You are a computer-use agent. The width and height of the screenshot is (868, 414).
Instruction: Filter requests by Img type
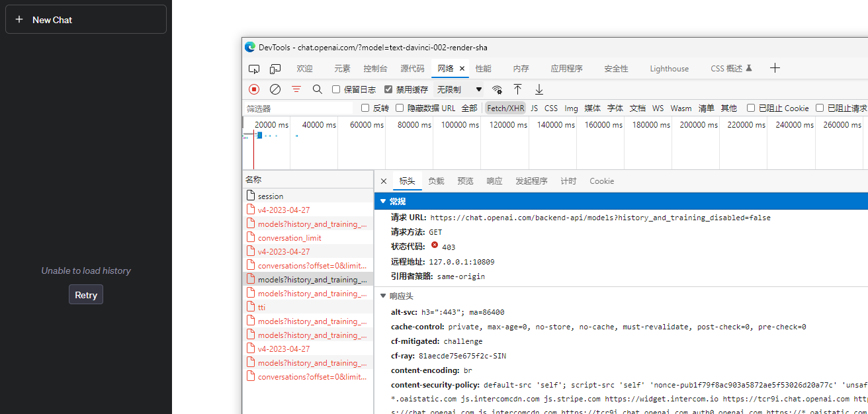[x=571, y=108]
